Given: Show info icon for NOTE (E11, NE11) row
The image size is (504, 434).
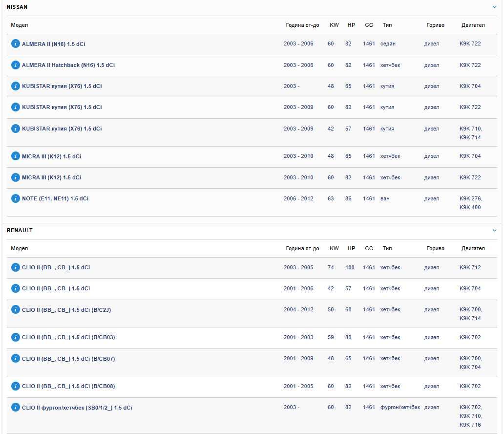Looking at the screenshot, I should [16, 198].
